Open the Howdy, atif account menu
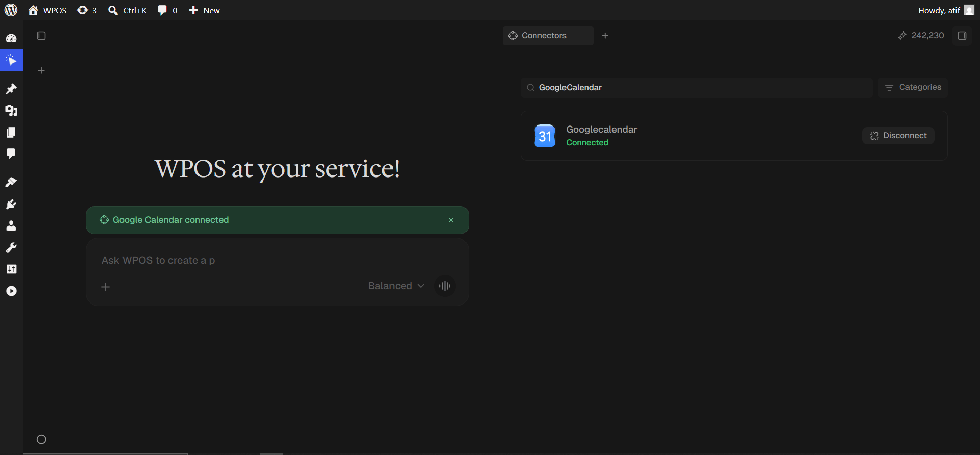980x455 pixels. coord(946,10)
